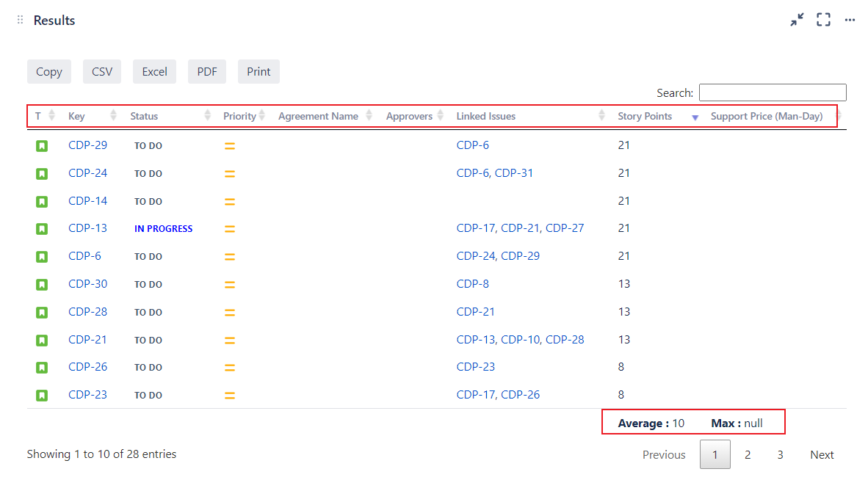This screenshot has height=491, width=868.
Task: Click the Max : null footer value
Action: [x=737, y=423]
